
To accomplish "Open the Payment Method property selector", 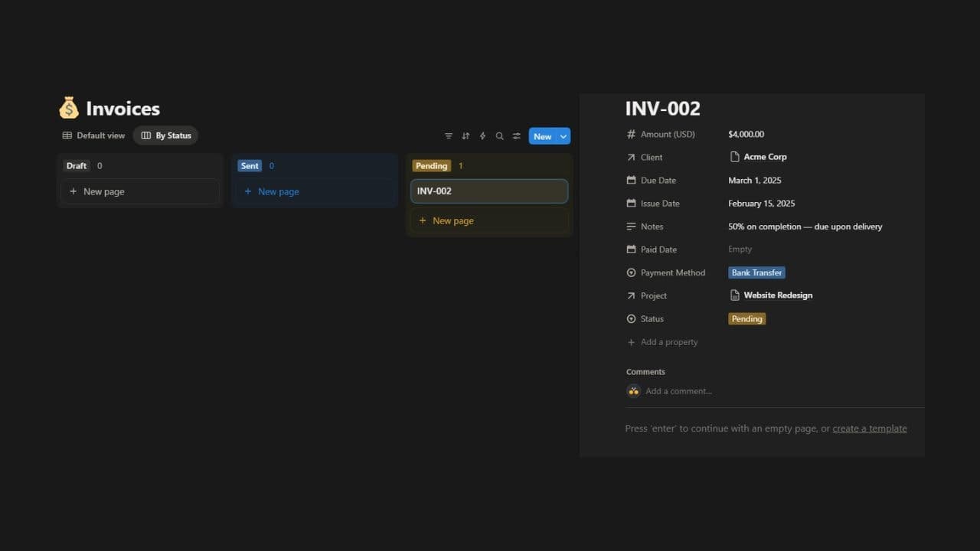I will (673, 272).
